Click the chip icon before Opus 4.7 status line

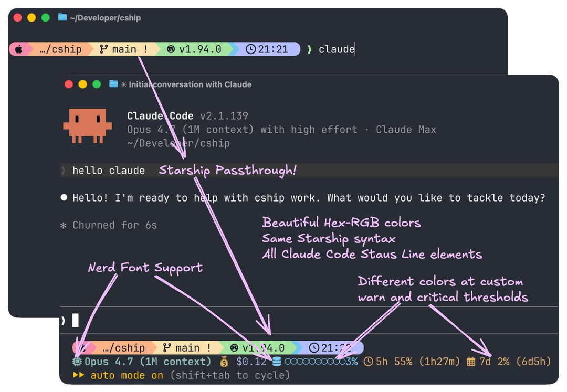[x=77, y=361]
